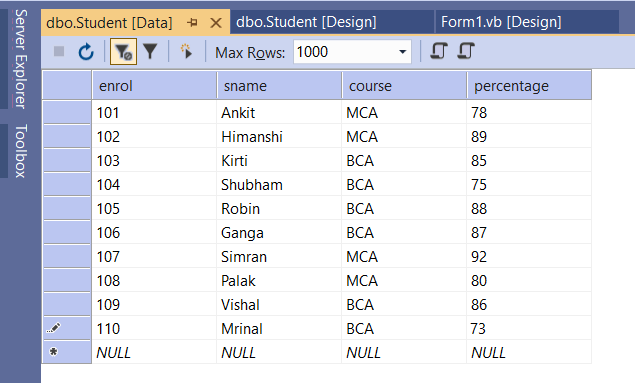Select the row header for enrol 101

[67, 112]
